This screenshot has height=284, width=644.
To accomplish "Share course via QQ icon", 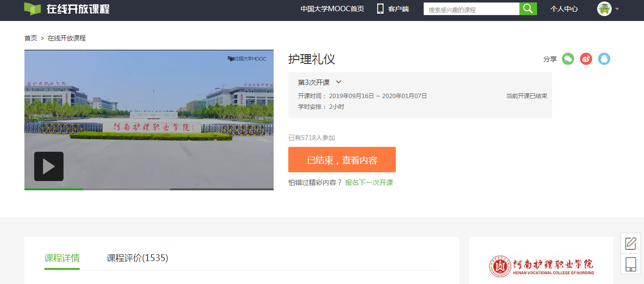I will [604, 59].
